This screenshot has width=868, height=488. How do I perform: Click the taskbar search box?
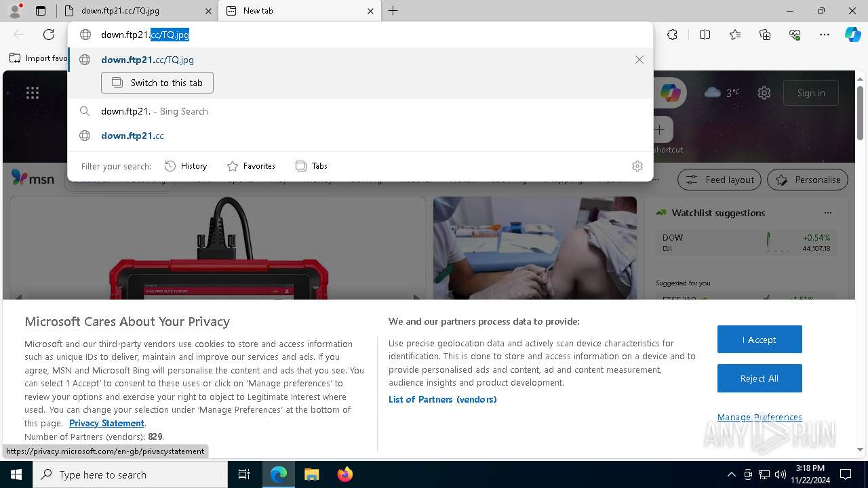tap(130, 474)
